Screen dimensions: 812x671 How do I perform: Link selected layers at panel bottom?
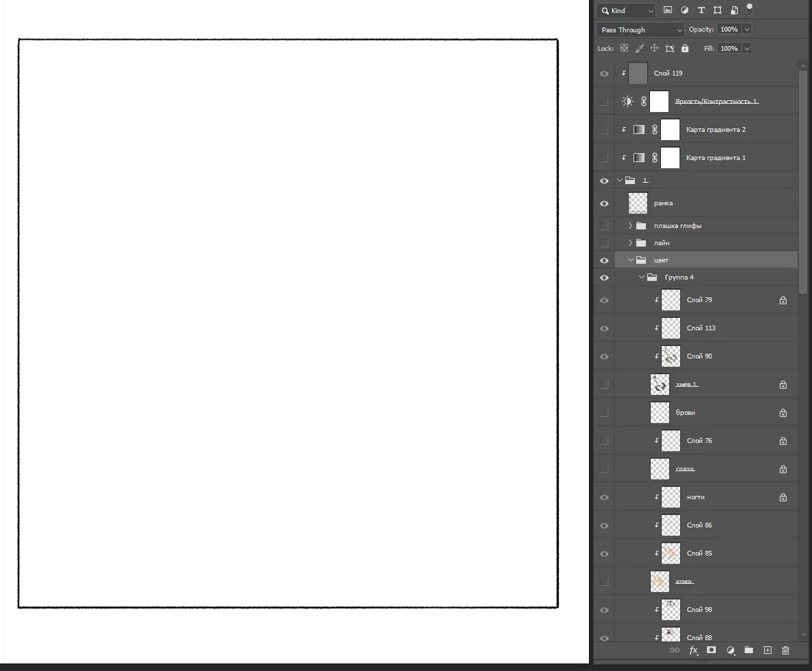coord(675,650)
